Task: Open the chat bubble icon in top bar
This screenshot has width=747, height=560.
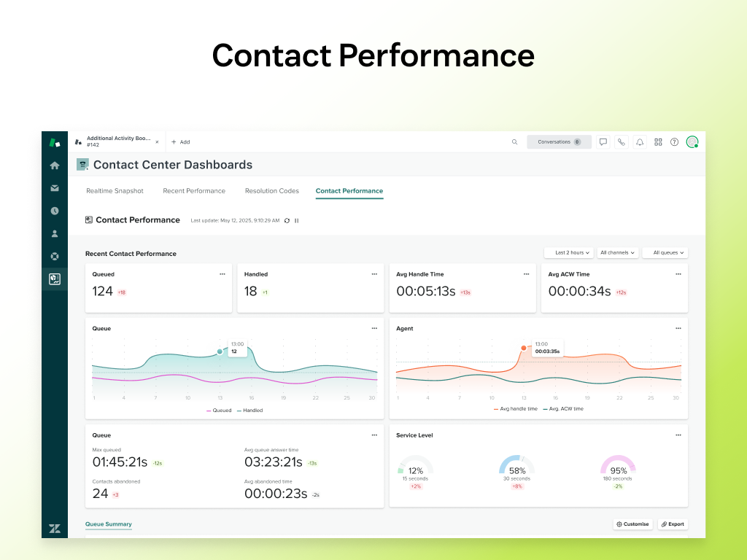Action: coord(603,142)
